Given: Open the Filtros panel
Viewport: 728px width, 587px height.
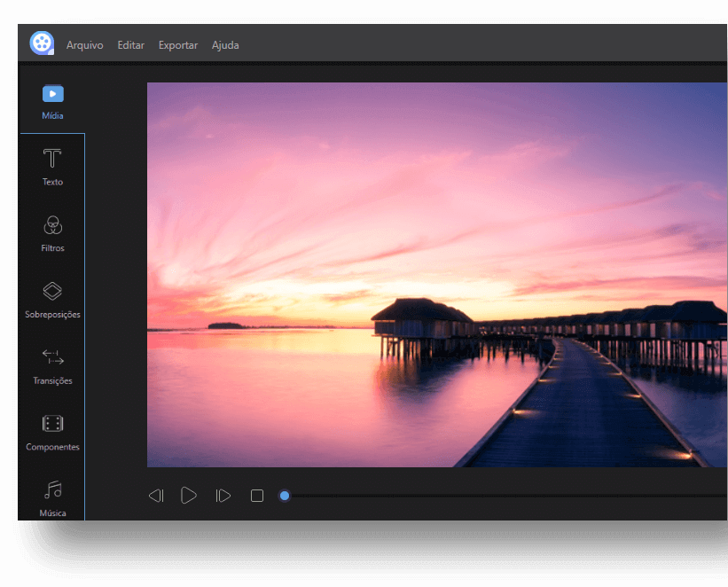Looking at the screenshot, I should tap(52, 233).
